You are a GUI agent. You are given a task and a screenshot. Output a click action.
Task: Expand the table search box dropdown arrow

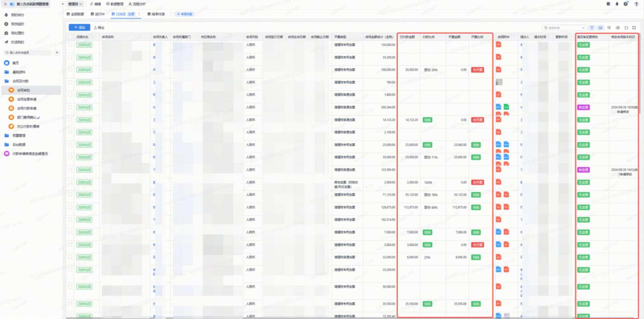583,28
